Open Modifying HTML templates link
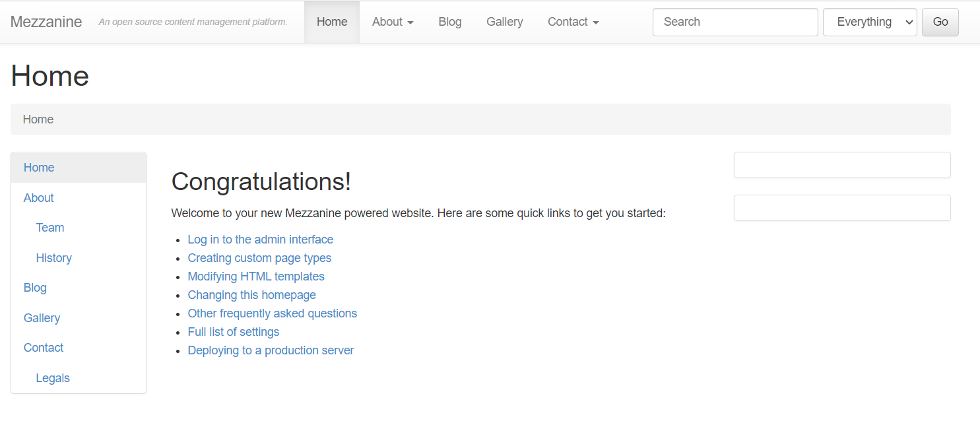This screenshot has width=980, height=421. click(256, 276)
